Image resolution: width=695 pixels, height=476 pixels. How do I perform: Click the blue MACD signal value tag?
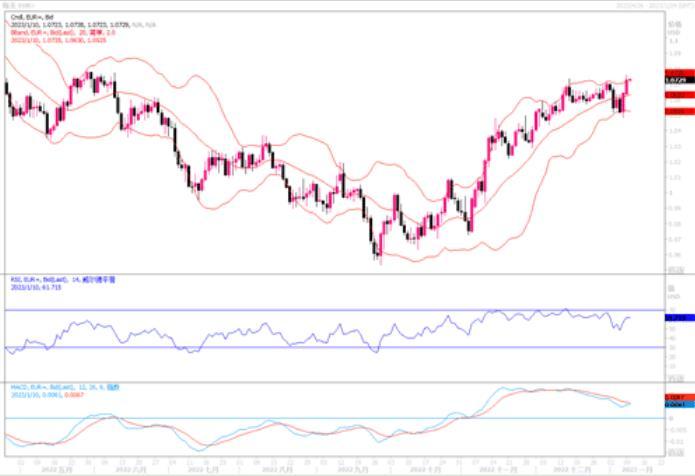coord(680,405)
